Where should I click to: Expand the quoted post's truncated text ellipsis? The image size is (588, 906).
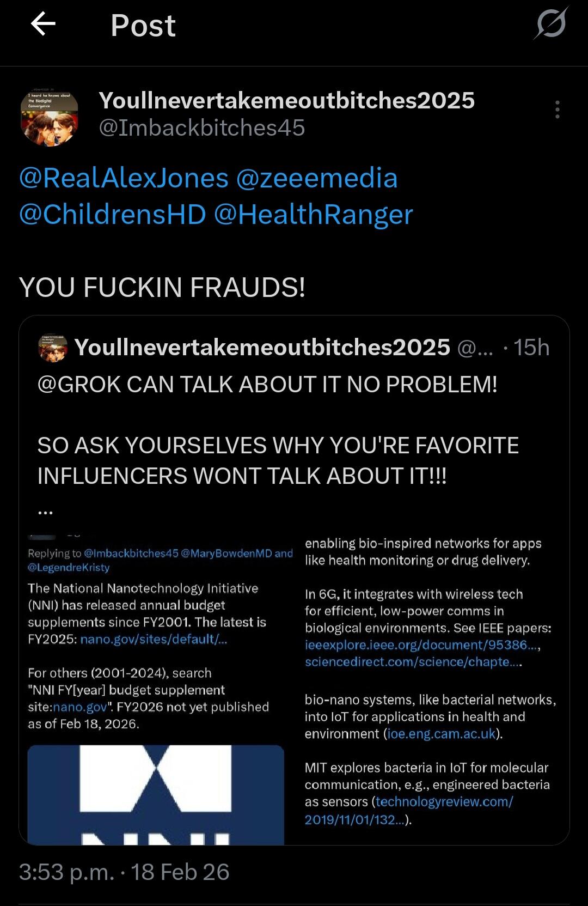(46, 512)
